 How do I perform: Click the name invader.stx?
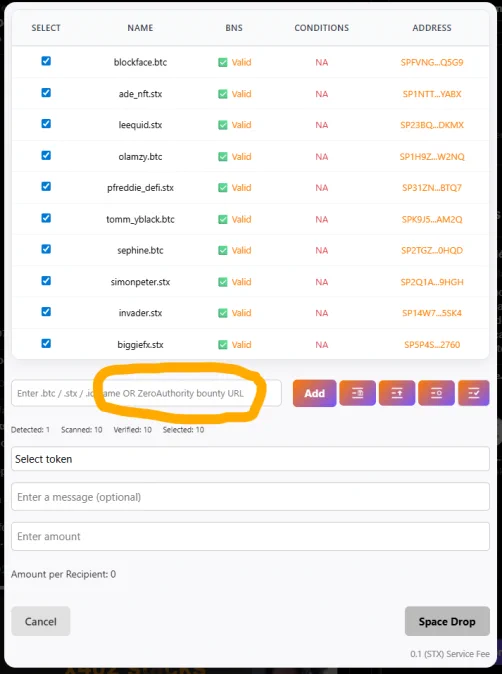(x=140, y=313)
